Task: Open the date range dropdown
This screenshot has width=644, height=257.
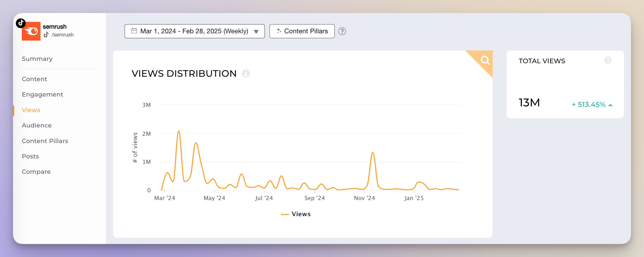Action: tap(195, 31)
